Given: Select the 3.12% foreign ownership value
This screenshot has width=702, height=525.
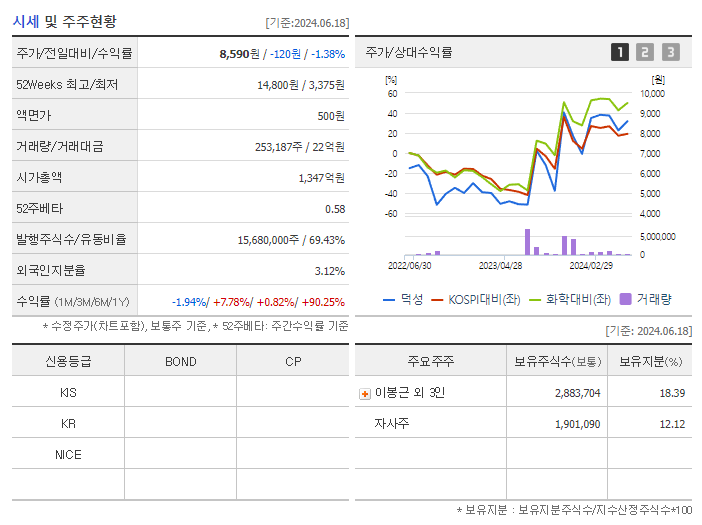Looking at the screenshot, I should (x=330, y=271).
